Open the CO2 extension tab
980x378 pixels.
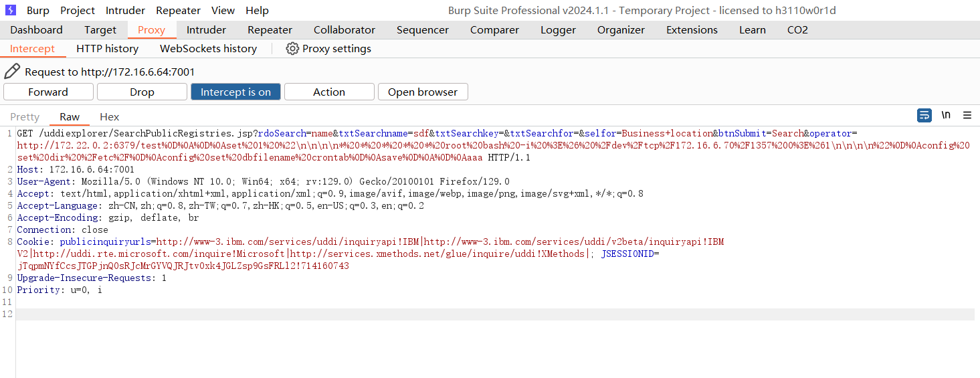797,30
